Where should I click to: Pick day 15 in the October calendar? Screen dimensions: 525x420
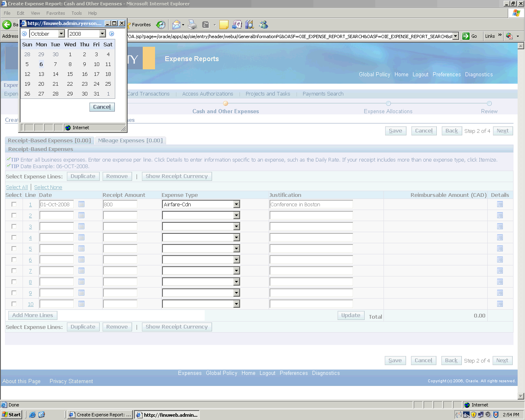[70, 74]
